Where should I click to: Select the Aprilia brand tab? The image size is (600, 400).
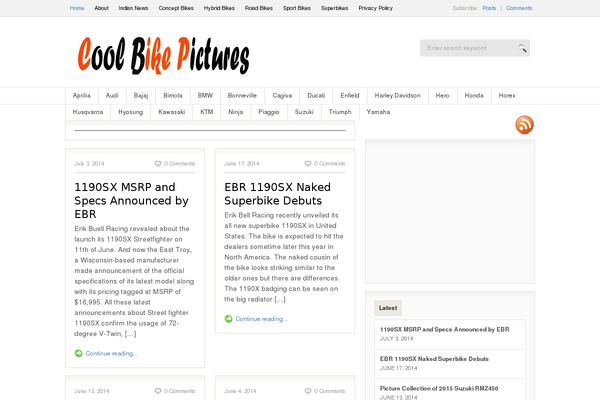[82, 95]
